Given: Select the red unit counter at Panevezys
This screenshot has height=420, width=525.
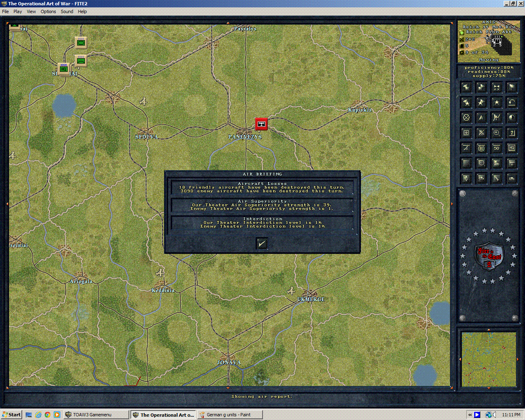Looking at the screenshot, I should tap(261, 124).
